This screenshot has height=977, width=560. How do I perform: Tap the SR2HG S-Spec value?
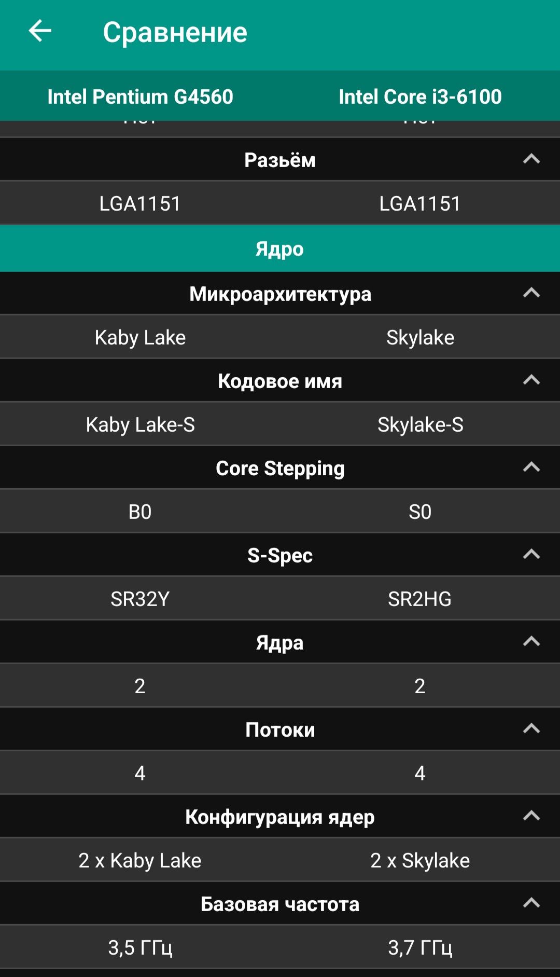coord(420,599)
